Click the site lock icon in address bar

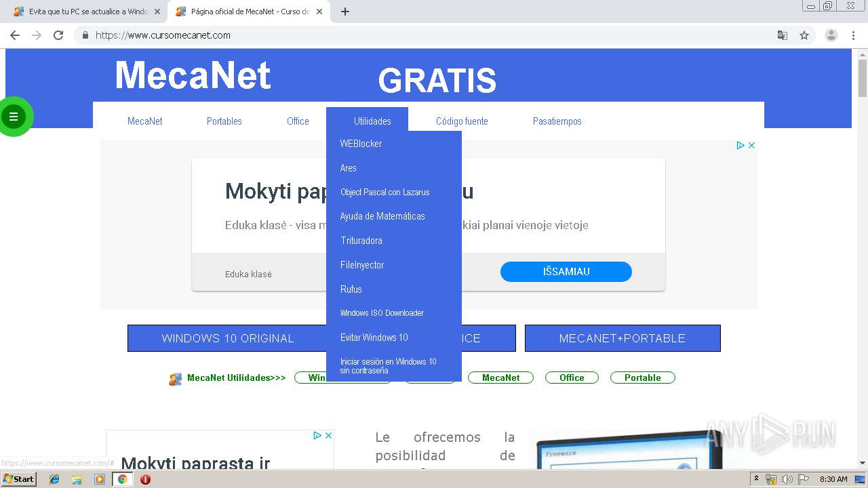(85, 35)
